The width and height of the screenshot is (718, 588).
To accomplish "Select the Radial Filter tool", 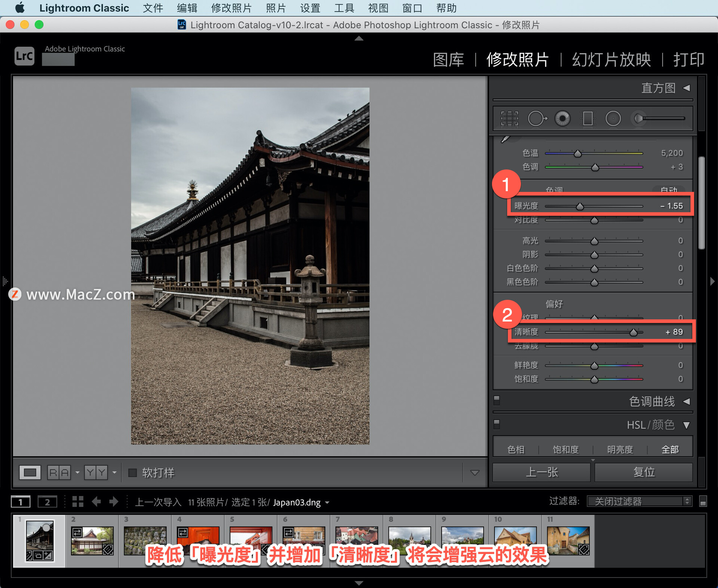I will pos(613,118).
